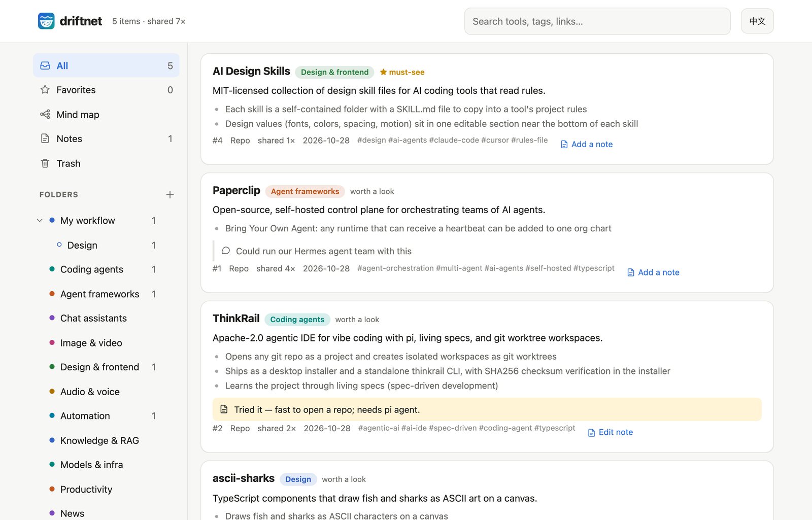Select the Design subfolder
The width and height of the screenshot is (812, 520).
(106, 245)
